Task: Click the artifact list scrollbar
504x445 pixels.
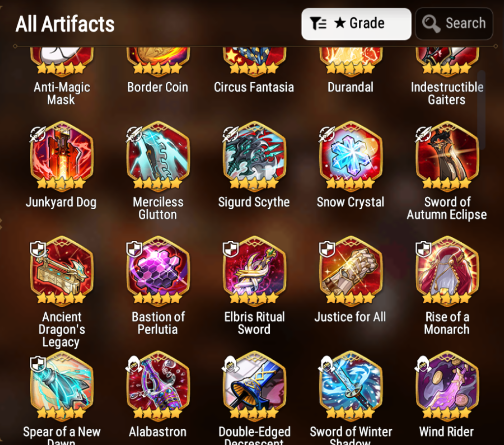Action: [x=481, y=109]
